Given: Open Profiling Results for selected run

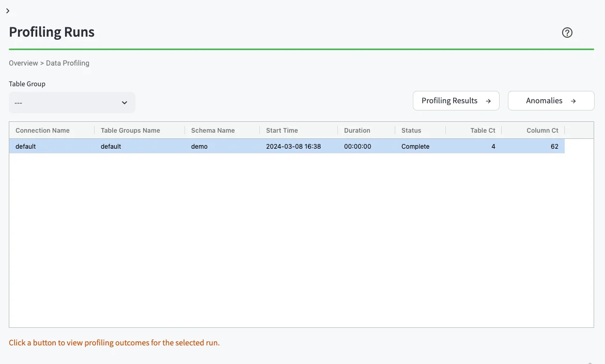Looking at the screenshot, I should 456,101.
